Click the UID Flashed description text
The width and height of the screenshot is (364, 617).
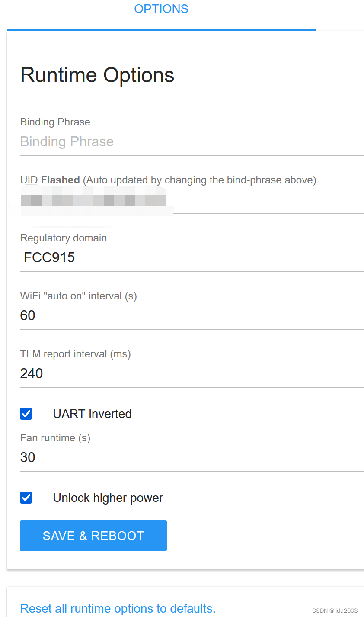pos(168,180)
